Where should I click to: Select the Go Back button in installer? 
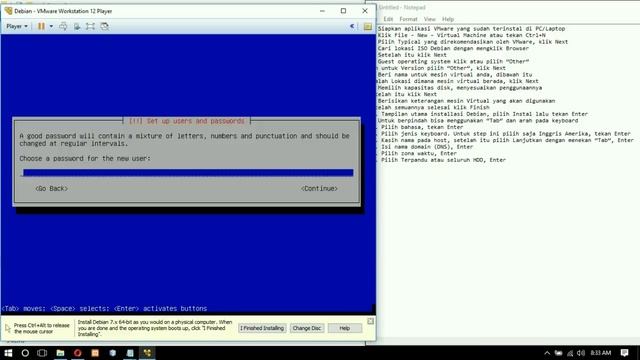click(51, 189)
